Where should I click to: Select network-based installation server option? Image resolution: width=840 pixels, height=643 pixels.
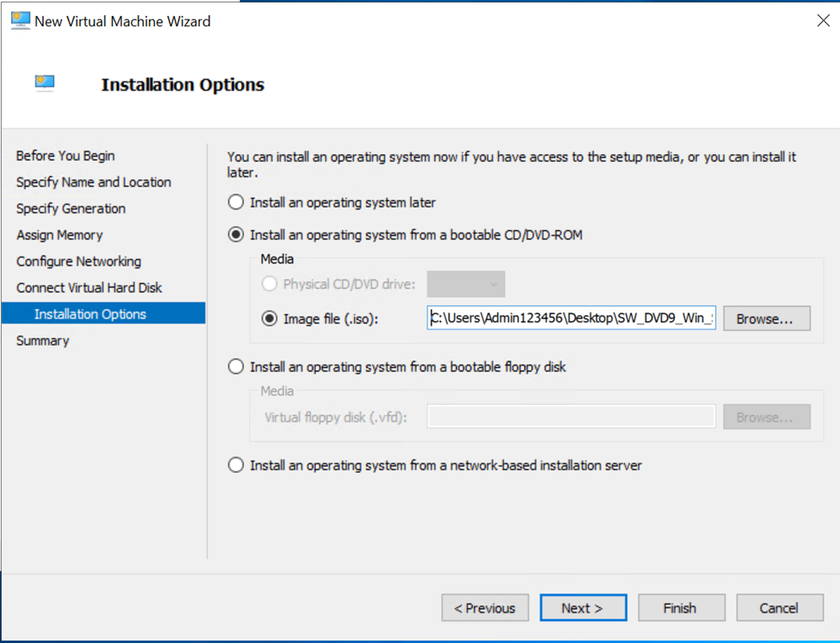coord(235,464)
